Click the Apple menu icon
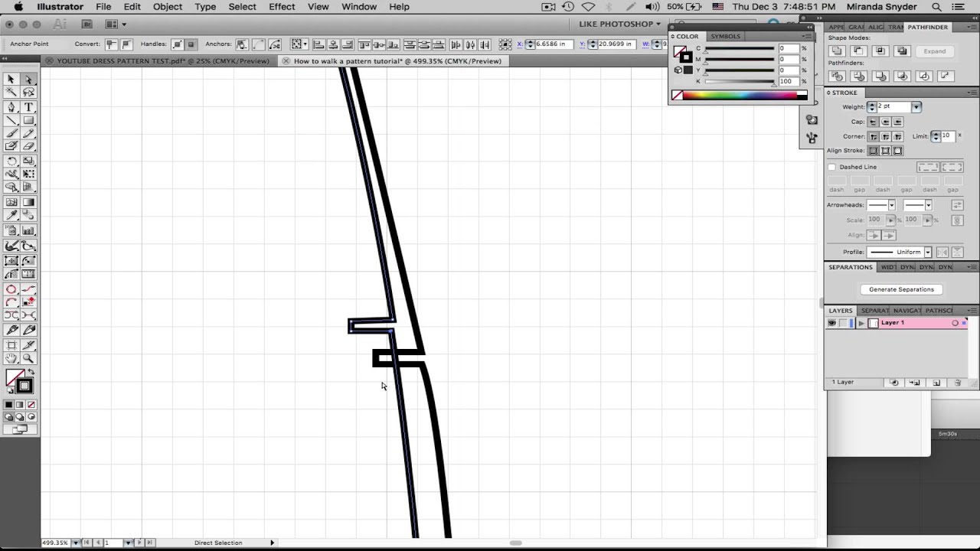 pyautogui.click(x=18, y=7)
